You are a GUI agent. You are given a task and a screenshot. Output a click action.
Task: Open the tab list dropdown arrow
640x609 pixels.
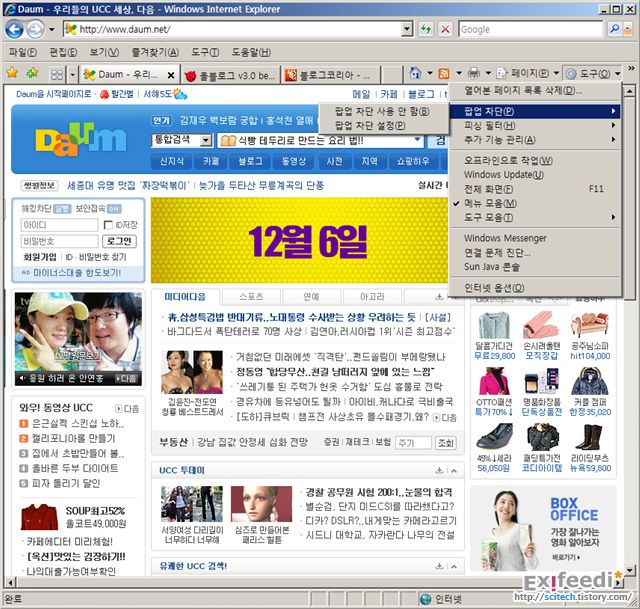(72, 74)
